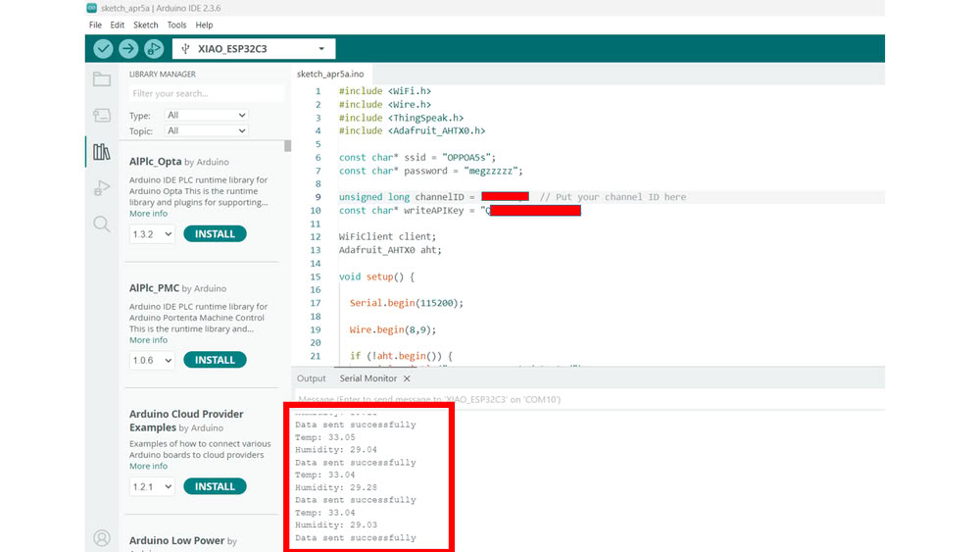Open AlPlc_Opta version 1.3.2 dropdown
Image resolution: width=980 pixels, height=552 pixels.
(x=152, y=233)
